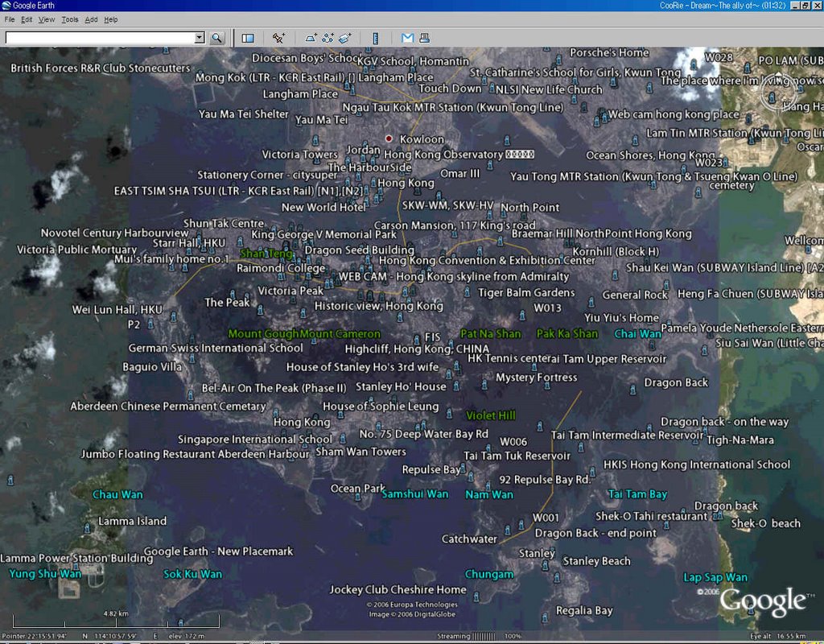The height and width of the screenshot is (644, 824).
Task: Open the Edit menu
Action: point(27,19)
